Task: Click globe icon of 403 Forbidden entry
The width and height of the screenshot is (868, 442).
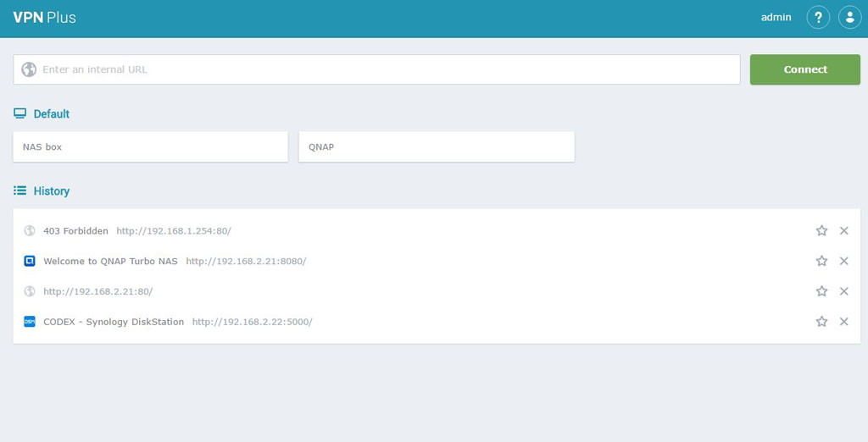Action: click(30, 230)
